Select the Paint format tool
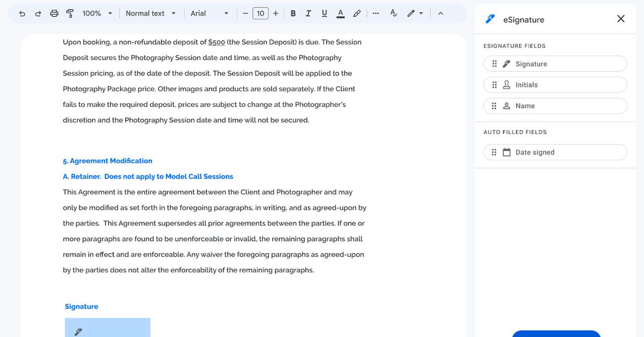This screenshot has width=644, height=337. tap(70, 13)
